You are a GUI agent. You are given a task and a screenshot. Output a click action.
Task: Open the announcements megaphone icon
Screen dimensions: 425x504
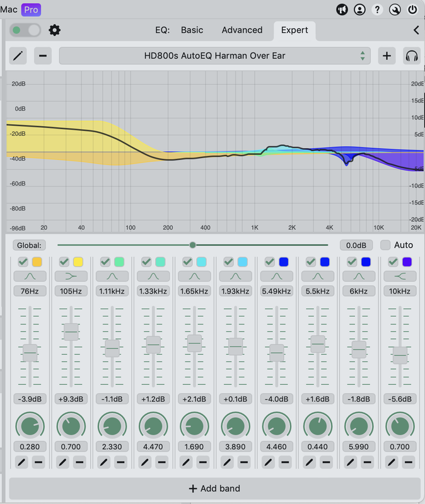[342, 9]
